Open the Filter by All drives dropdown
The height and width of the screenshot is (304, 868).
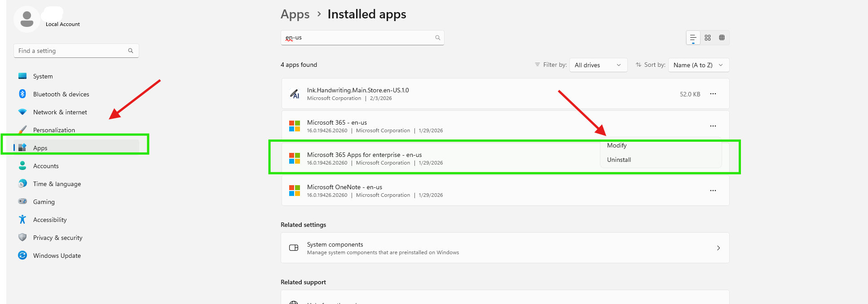tap(598, 65)
